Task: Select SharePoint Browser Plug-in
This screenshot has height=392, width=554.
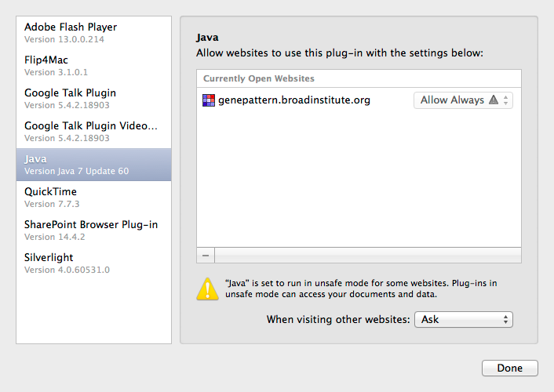Action: [x=93, y=230]
